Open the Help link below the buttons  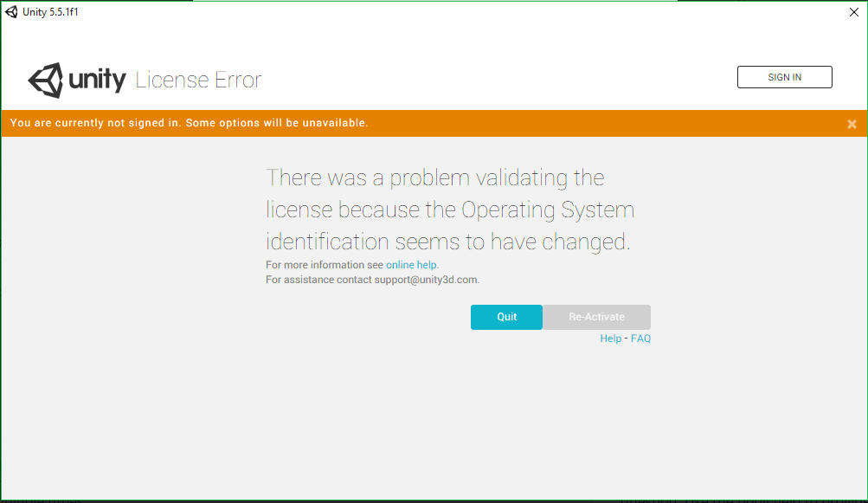click(610, 339)
